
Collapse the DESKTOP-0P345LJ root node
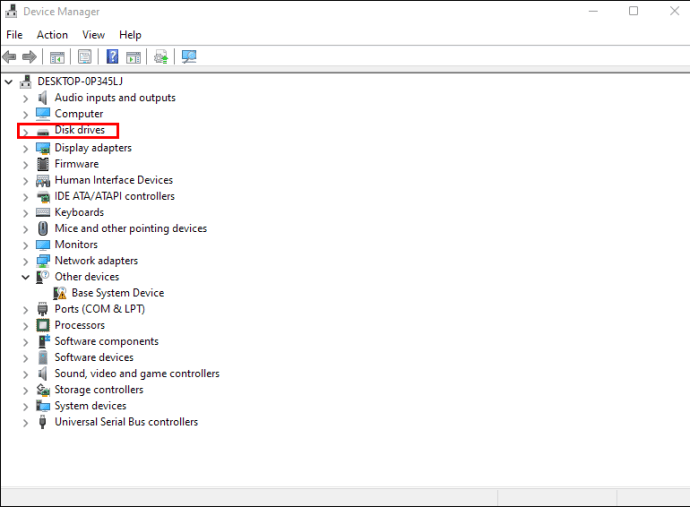coord(8,82)
